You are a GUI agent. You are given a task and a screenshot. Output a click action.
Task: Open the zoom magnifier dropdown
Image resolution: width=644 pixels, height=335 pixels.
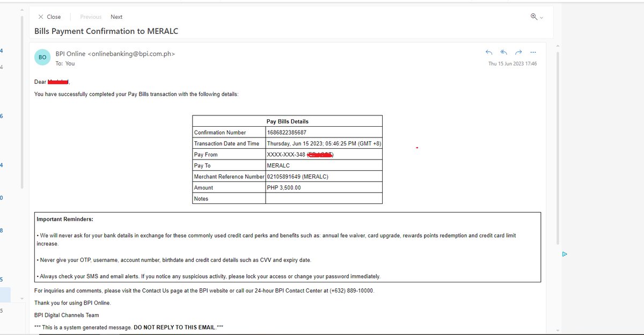[537, 17]
